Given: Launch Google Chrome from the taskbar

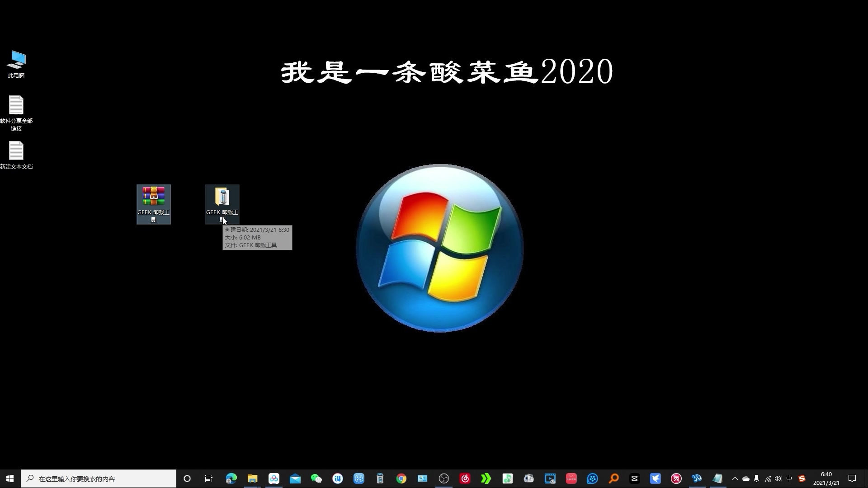Looking at the screenshot, I should click(x=401, y=479).
